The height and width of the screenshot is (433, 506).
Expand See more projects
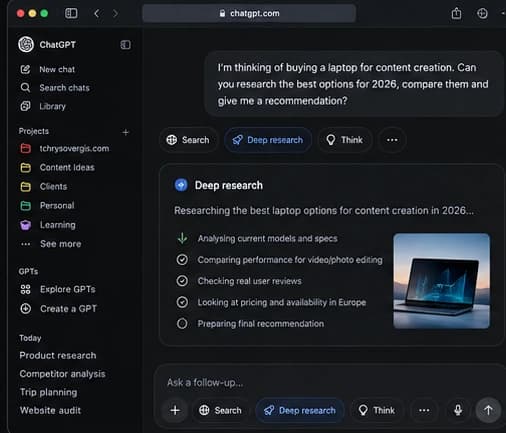(51, 244)
